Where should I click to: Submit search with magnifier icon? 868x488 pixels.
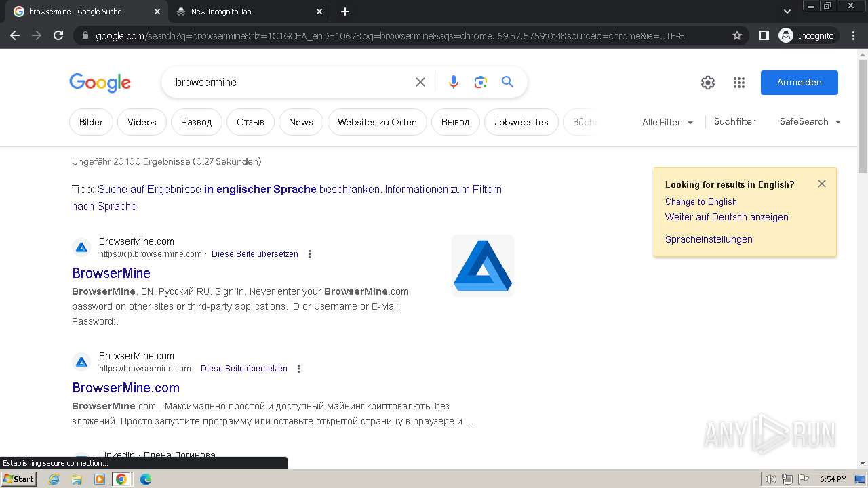click(507, 82)
